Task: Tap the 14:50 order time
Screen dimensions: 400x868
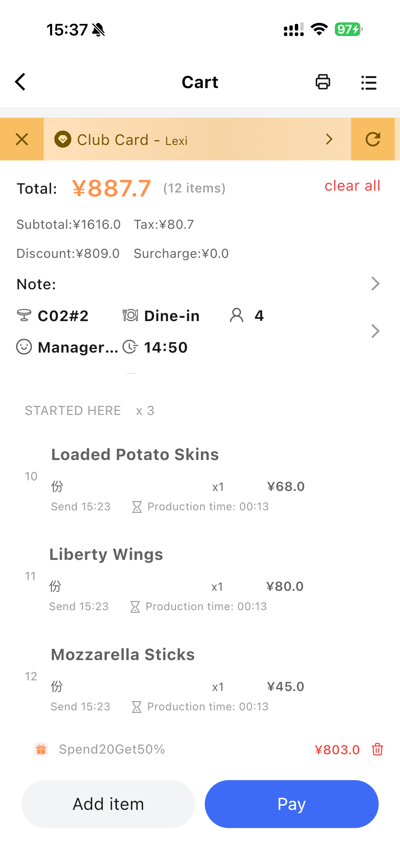Action: 165,347
